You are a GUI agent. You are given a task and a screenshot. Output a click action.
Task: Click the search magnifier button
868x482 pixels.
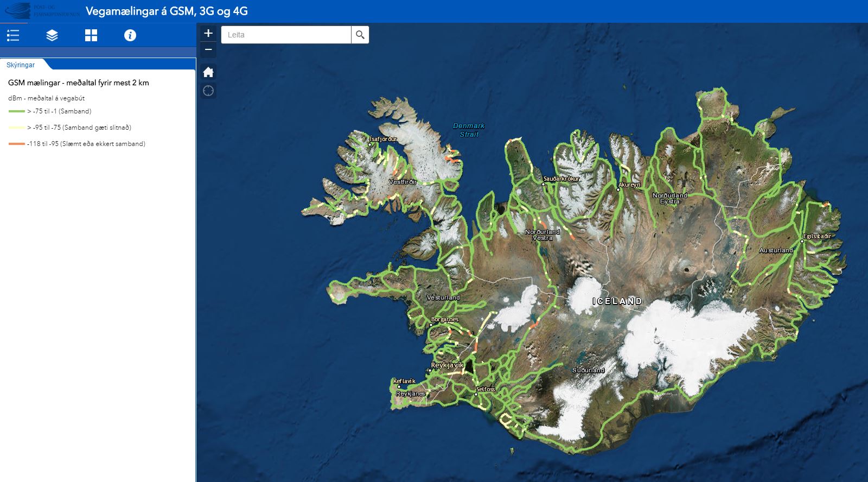[x=360, y=35]
